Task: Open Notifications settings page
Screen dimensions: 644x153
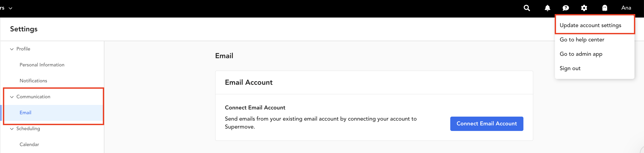Action: 33,81
